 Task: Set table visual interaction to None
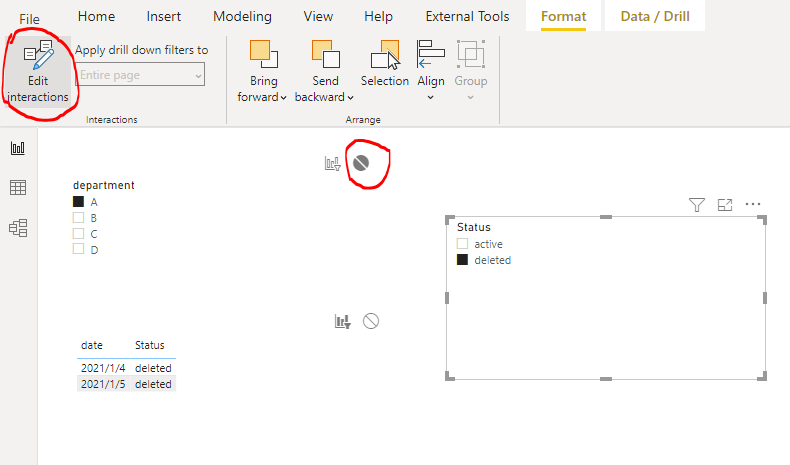pyautogui.click(x=371, y=321)
